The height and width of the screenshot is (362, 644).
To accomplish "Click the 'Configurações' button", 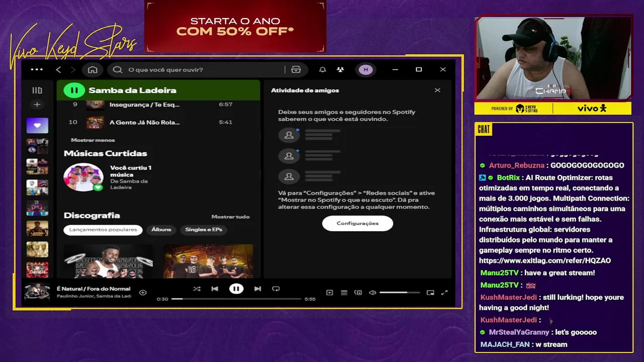I will point(357,223).
